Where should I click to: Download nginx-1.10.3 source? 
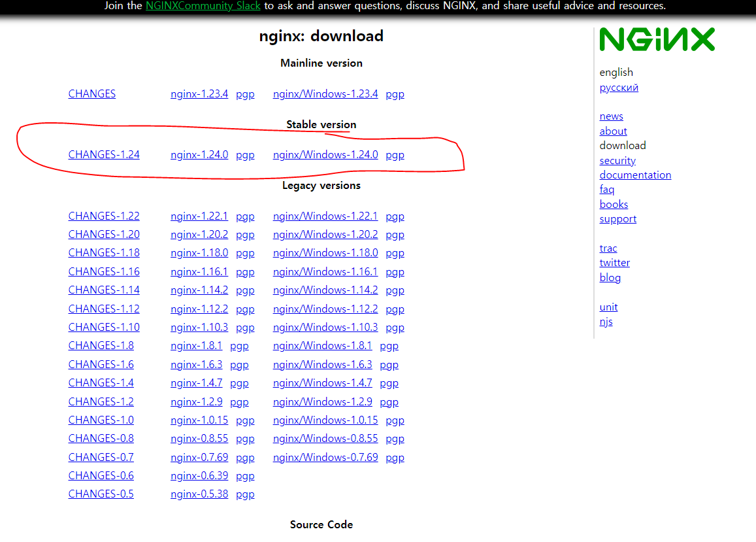(x=199, y=327)
